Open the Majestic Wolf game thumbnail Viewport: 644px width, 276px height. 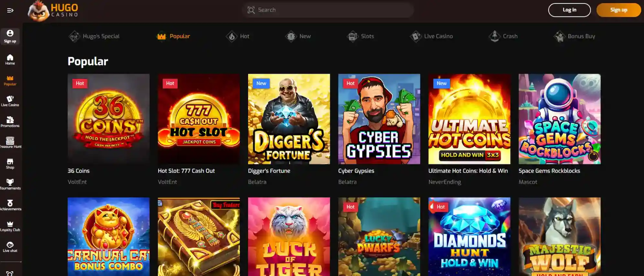560,237
